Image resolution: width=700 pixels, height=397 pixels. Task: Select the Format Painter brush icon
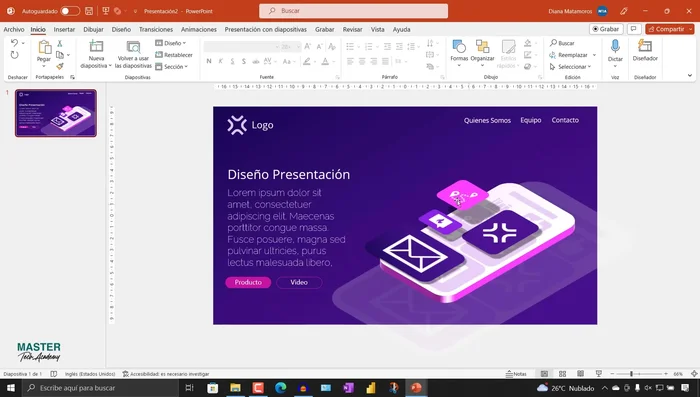coord(60,66)
